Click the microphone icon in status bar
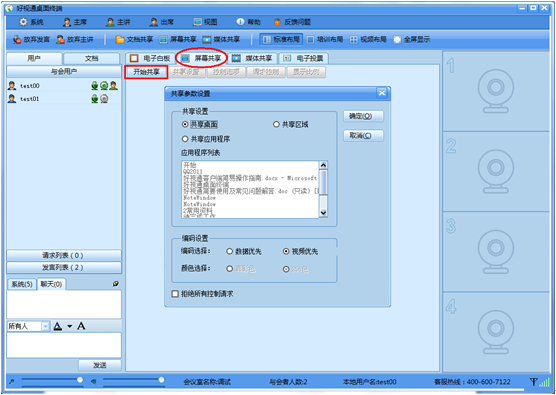 tap(12, 382)
